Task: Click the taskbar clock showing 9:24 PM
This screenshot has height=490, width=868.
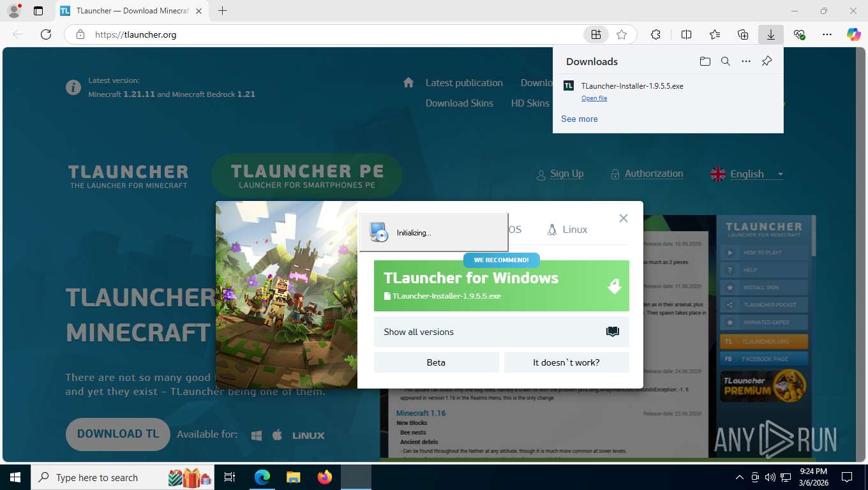Action: click(814, 477)
